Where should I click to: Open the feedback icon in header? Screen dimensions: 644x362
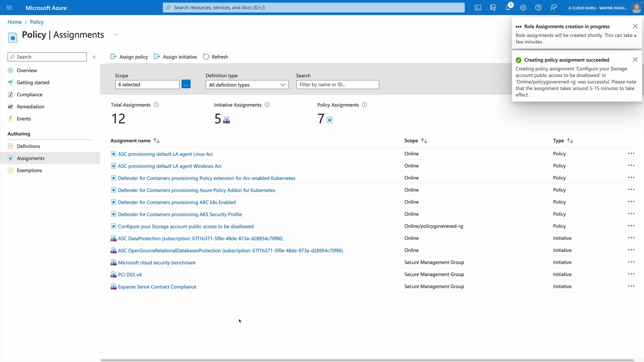pyautogui.click(x=553, y=8)
